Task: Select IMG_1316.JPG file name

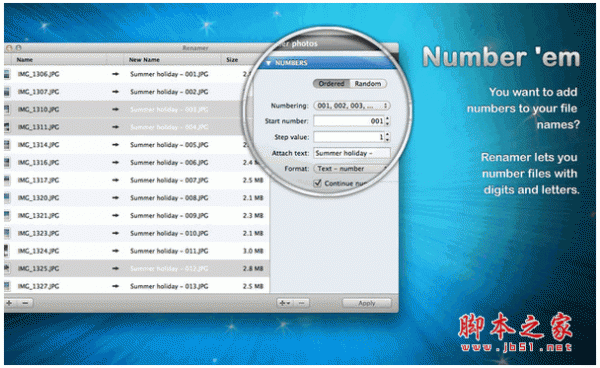Action: 38,163
